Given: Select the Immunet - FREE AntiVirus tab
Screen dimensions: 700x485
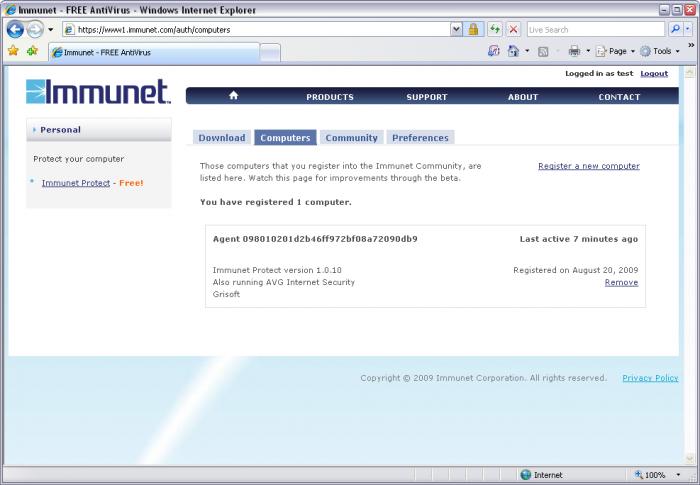Looking at the screenshot, I should (154, 52).
